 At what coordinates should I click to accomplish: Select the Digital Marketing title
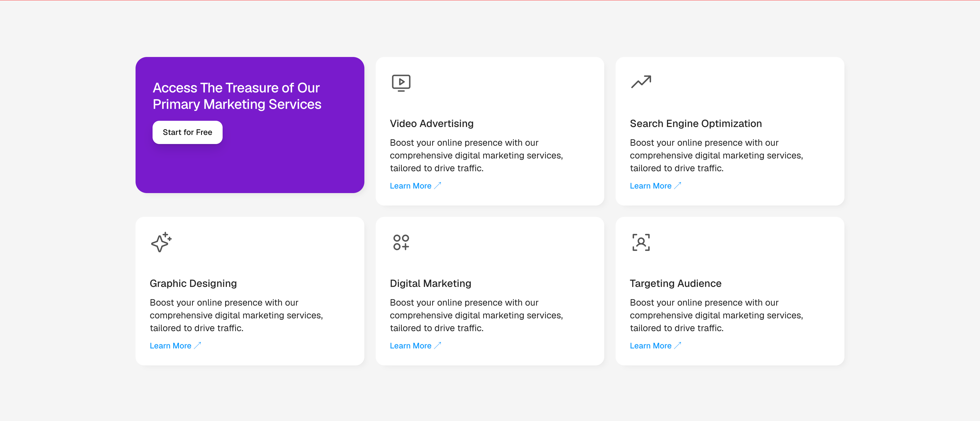click(430, 283)
